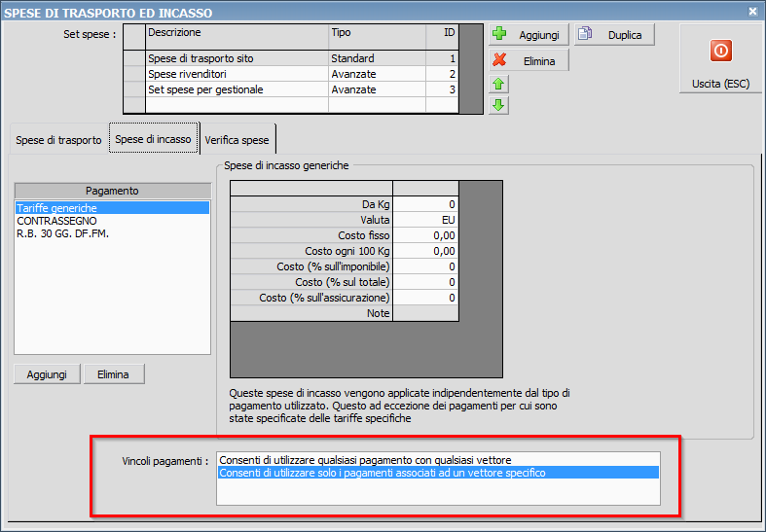Click row selector of Spese rivenditori
The height and width of the screenshot is (532, 766).
click(134, 74)
